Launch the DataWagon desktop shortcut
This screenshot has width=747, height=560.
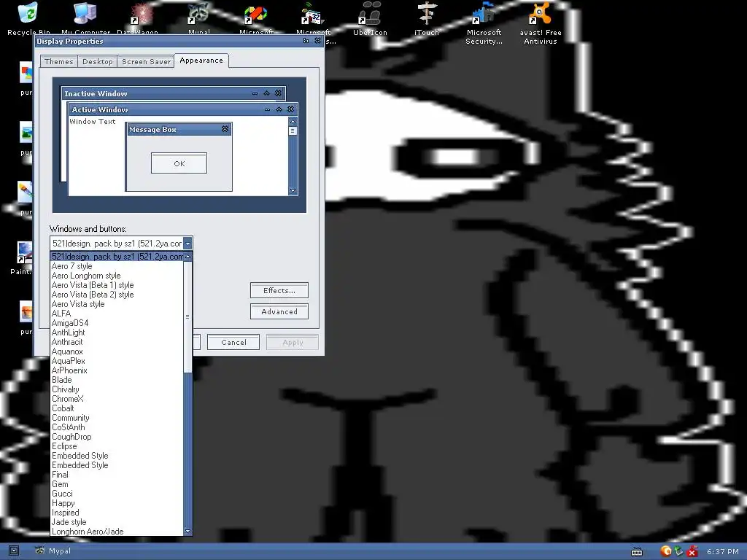click(137, 18)
